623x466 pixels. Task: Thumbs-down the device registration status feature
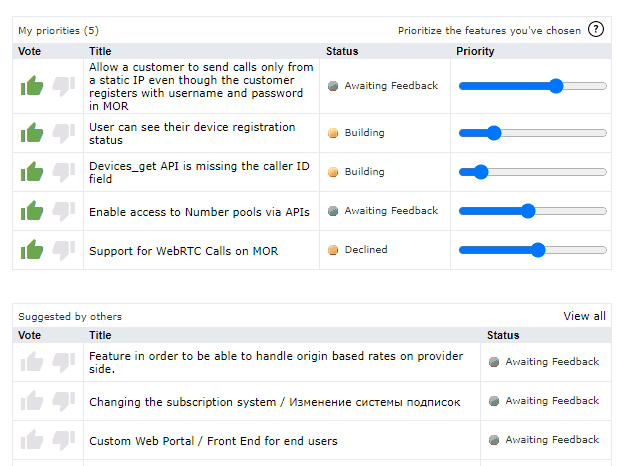(63, 132)
